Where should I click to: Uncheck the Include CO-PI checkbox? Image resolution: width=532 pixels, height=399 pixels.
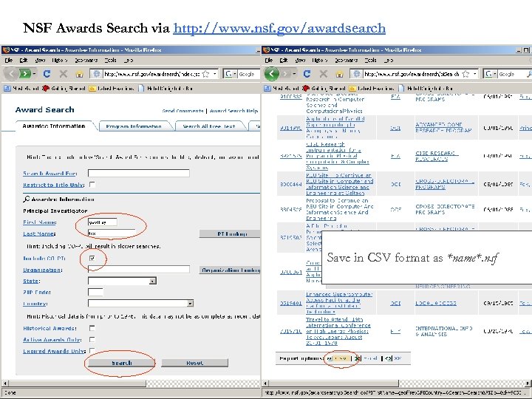click(92, 258)
